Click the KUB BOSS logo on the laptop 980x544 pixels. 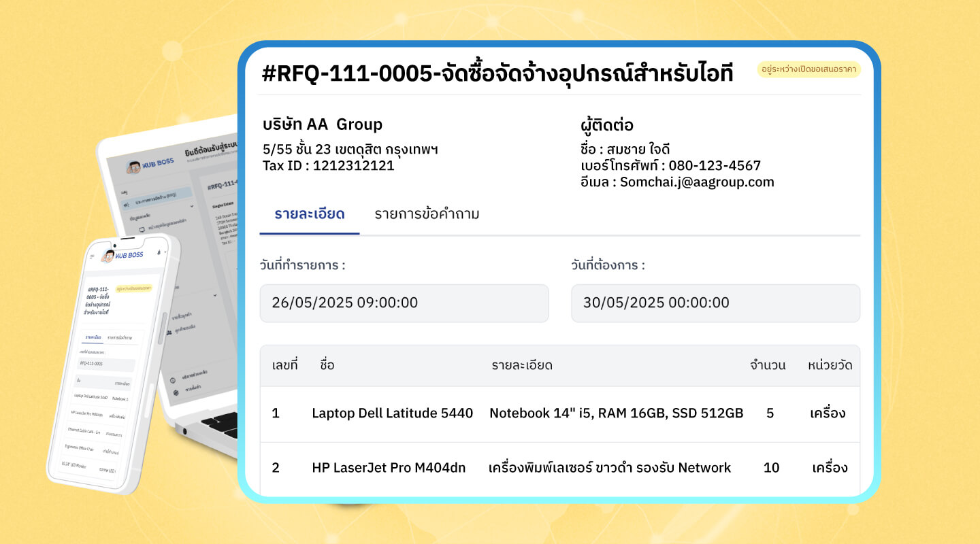(151, 163)
